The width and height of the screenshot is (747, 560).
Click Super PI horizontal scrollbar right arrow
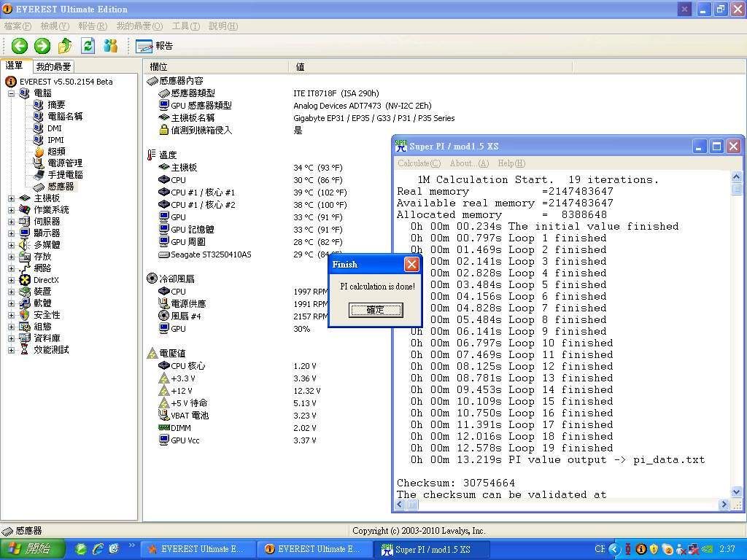coord(724,505)
